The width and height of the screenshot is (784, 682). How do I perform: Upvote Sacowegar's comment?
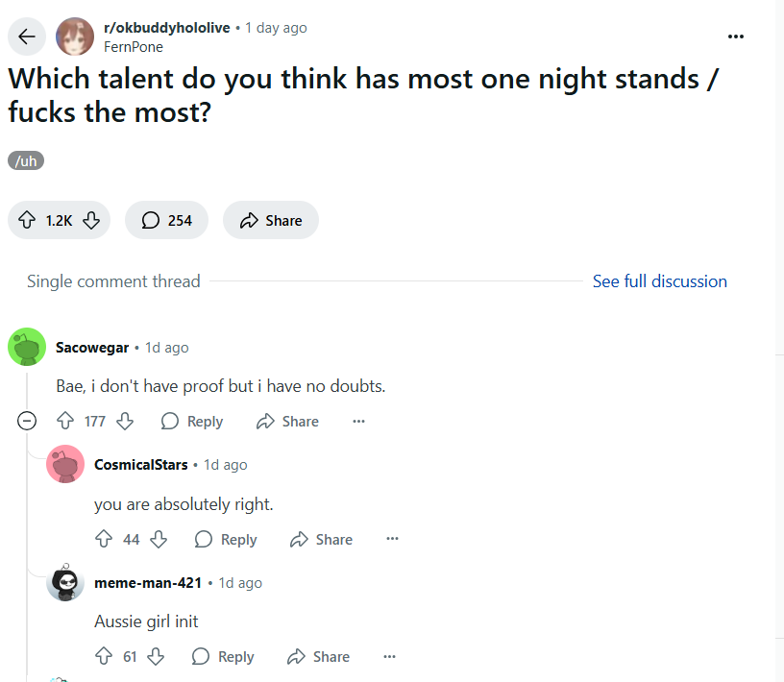tap(65, 421)
